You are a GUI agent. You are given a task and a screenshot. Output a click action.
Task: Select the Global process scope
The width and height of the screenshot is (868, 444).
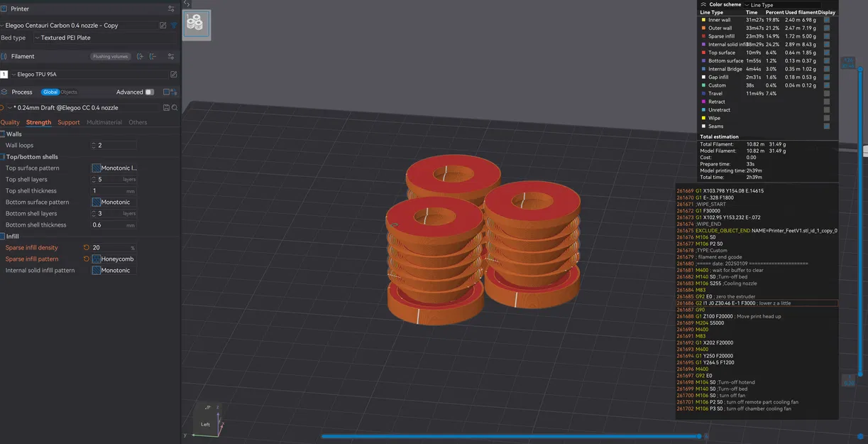[x=50, y=92]
